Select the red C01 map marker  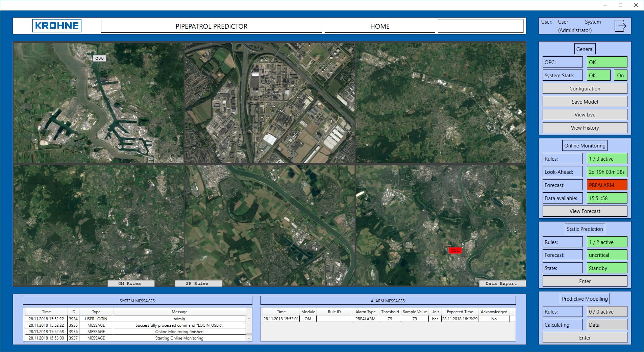pyautogui.click(x=455, y=250)
